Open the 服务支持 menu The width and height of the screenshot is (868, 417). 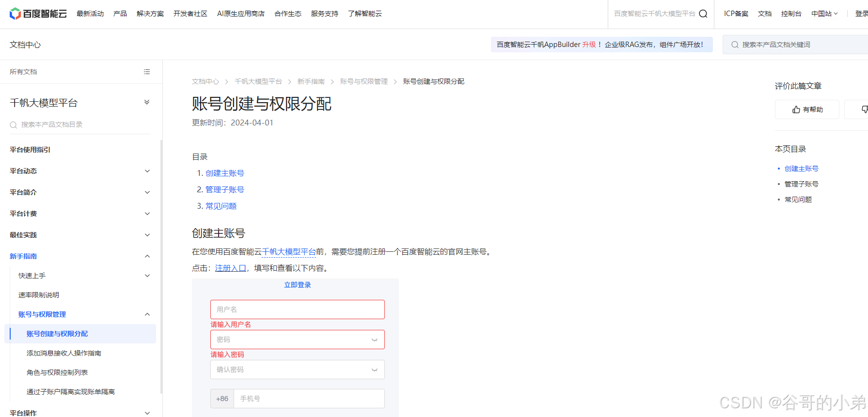(325, 14)
